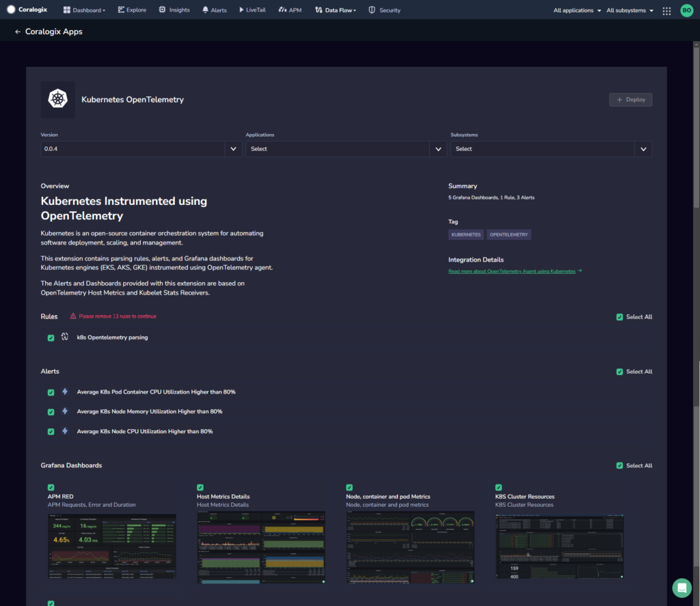Open the Insights menu item
This screenshot has width=700, height=606.
coord(174,10)
